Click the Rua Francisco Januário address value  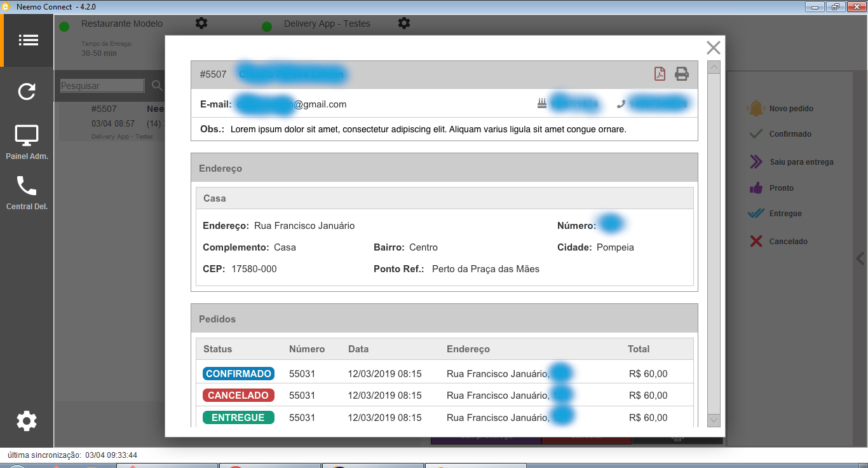point(304,226)
